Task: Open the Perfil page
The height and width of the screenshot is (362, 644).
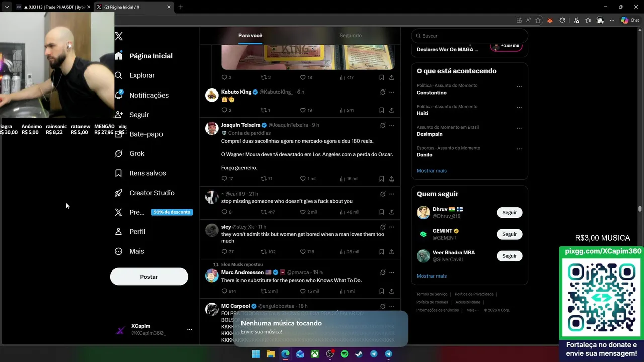Action: (130, 232)
